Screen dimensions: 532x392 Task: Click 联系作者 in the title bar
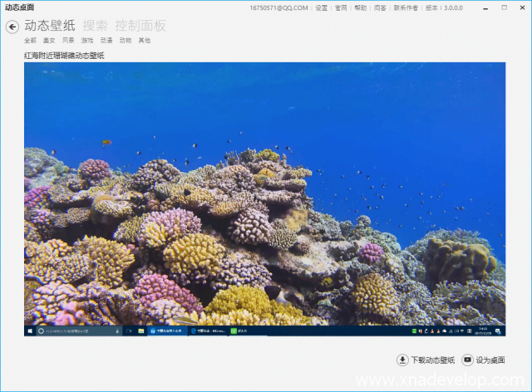pos(406,7)
